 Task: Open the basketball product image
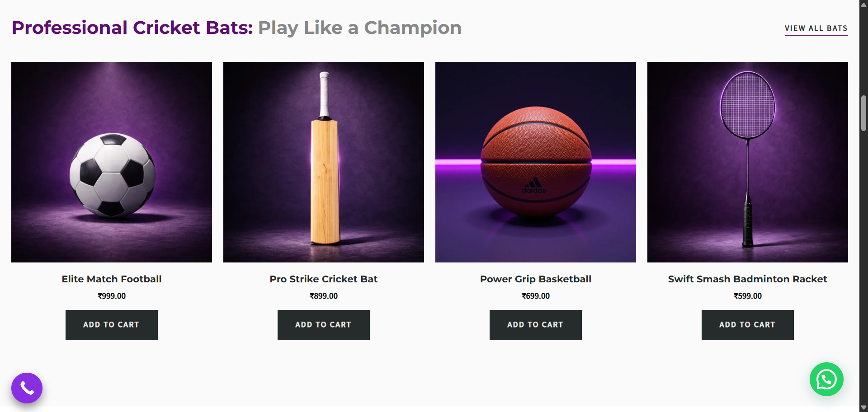pyautogui.click(x=536, y=162)
